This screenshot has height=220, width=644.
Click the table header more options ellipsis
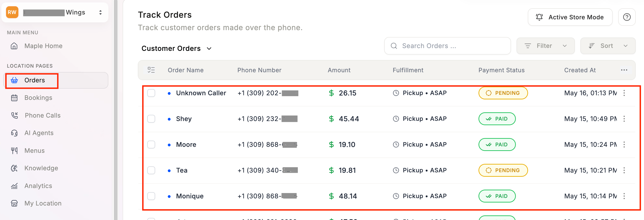coord(624,70)
